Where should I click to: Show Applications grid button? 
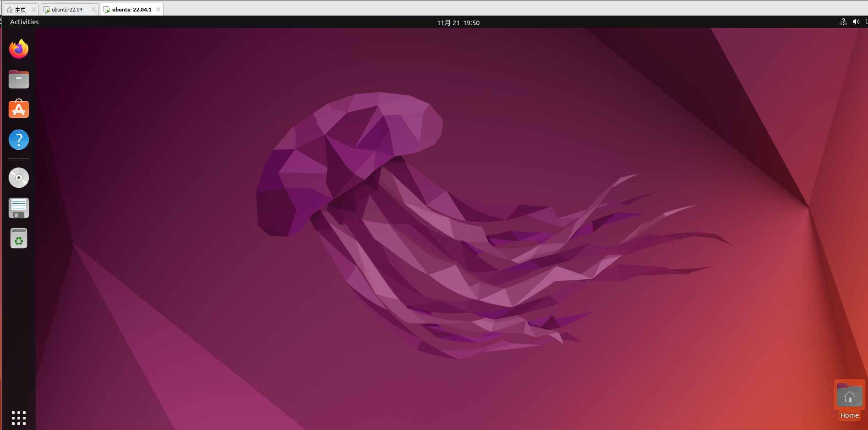pyautogui.click(x=19, y=418)
